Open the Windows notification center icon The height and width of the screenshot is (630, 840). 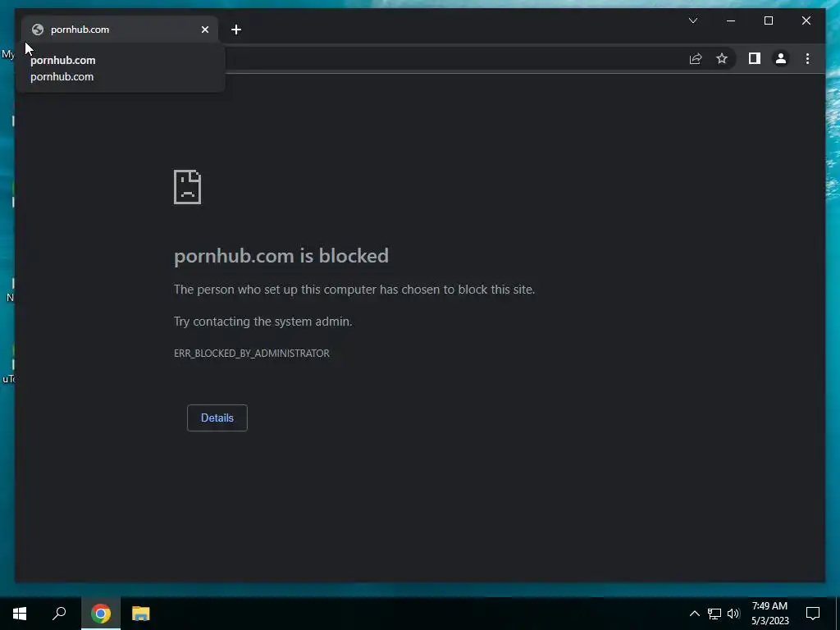point(813,614)
